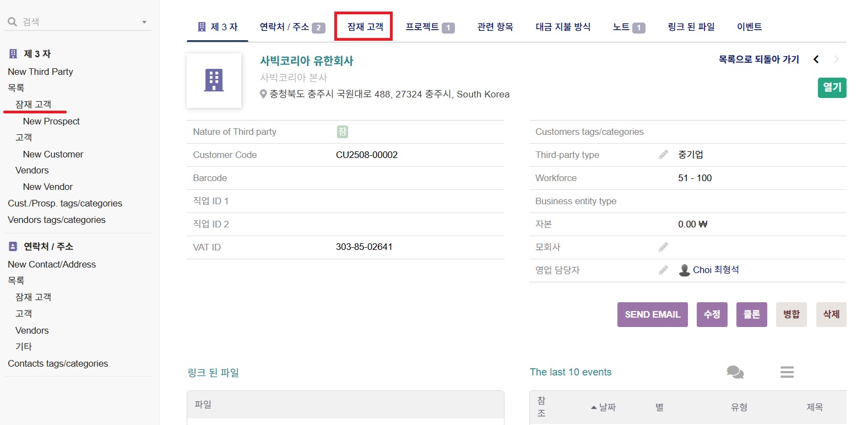
Task: Switch to the 프로젝트 tab
Action: pos(430,27)
